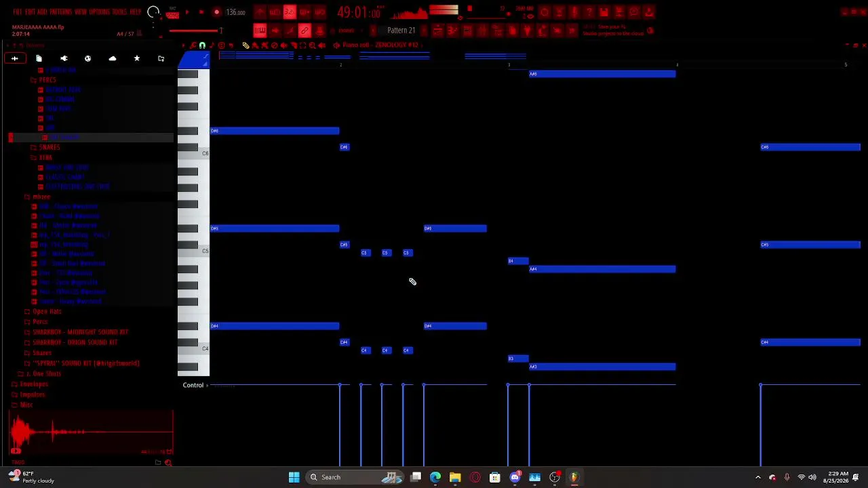
Task: Click the main volume knob
Action: coord(153,12)
